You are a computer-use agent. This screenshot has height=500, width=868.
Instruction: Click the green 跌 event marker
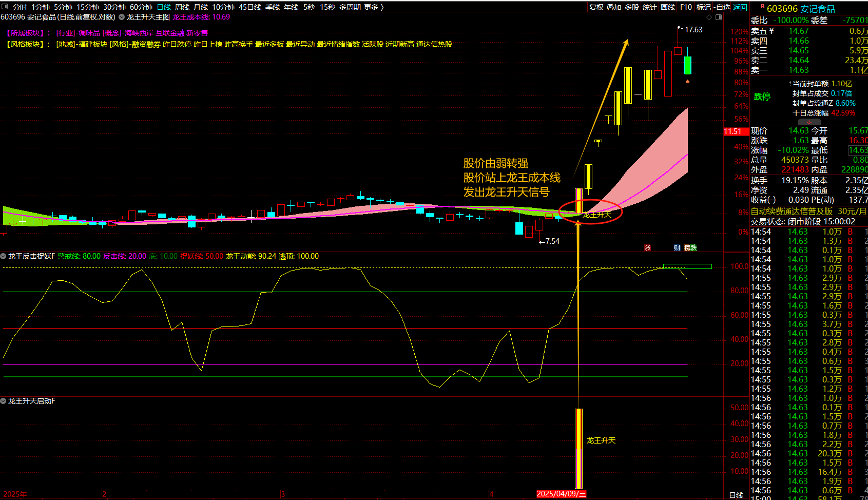point(693,248)
